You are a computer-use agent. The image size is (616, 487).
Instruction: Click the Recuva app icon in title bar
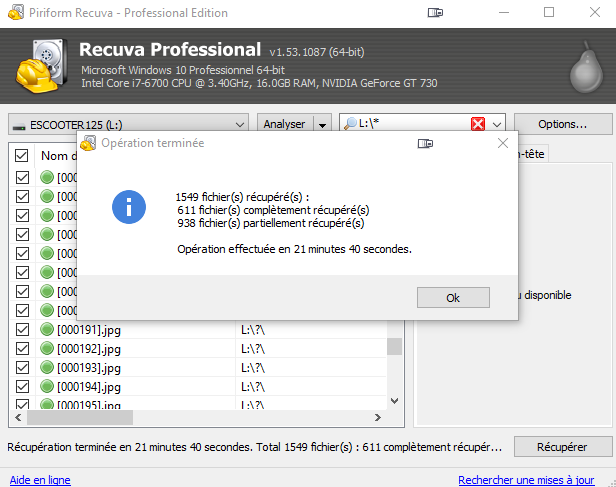tap(16, 12)
